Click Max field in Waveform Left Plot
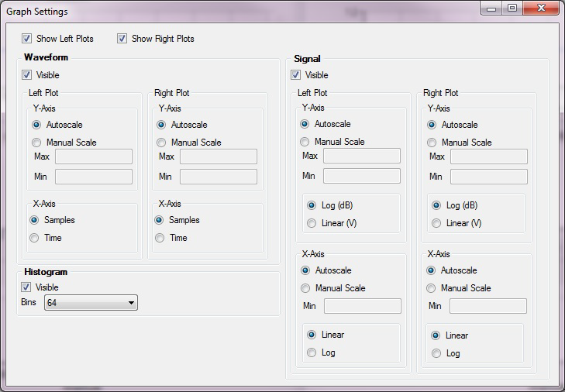This screenshot has width=565, height=392. click(93, 157)
